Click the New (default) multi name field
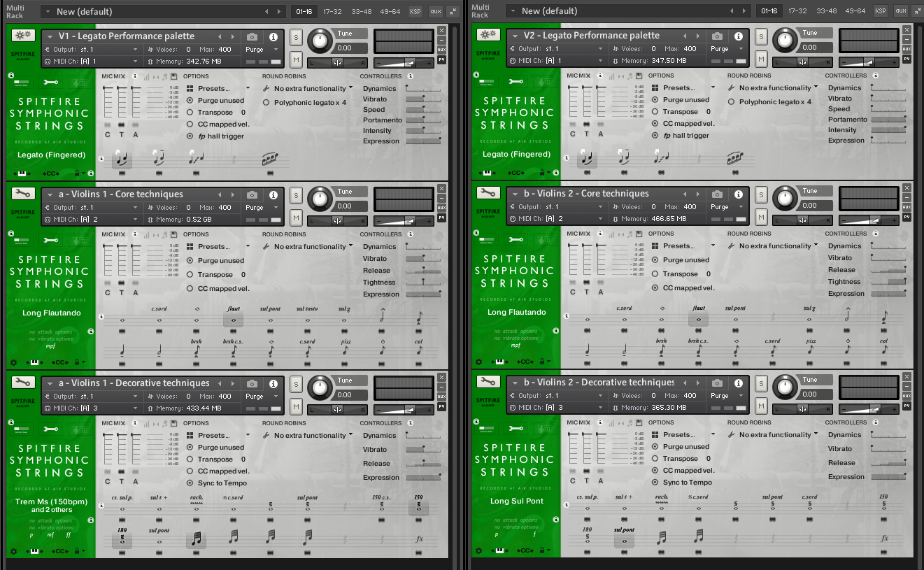This screenshot has height=570, width=924. 84,11
